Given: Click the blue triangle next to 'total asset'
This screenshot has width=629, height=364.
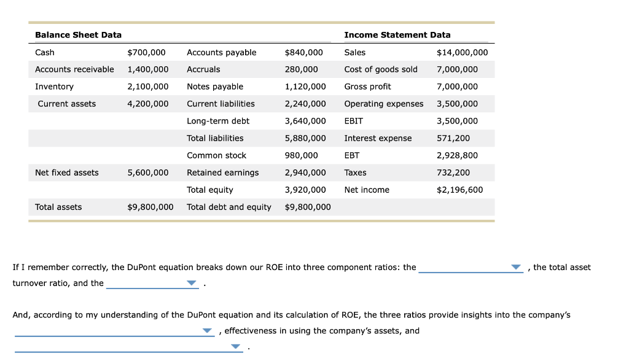Looking at the screenshot, I should (515, 267).
